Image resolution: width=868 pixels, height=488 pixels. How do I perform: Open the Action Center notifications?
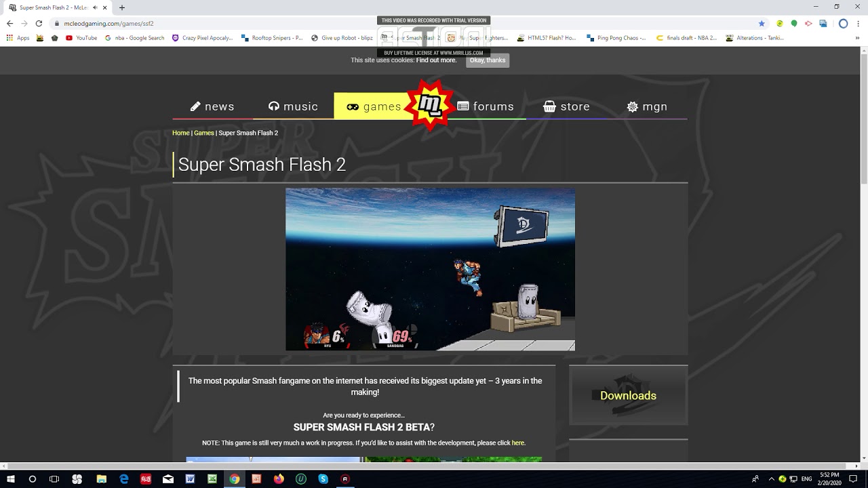coord(854,479)
